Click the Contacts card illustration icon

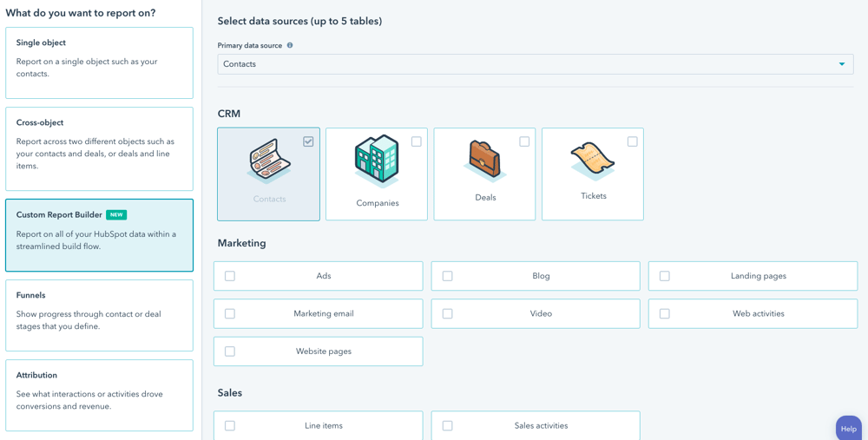pyautogui.click(x=268, y=161)
